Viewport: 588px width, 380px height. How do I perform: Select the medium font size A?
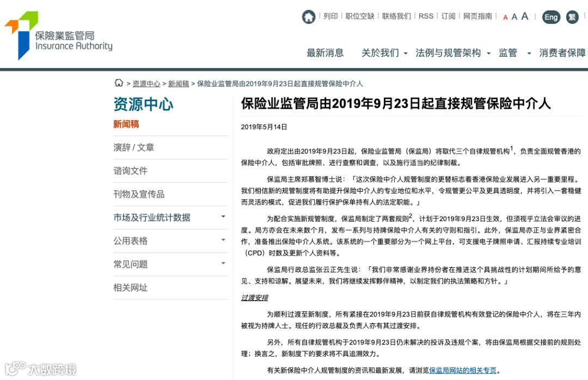tap(514, 17)
